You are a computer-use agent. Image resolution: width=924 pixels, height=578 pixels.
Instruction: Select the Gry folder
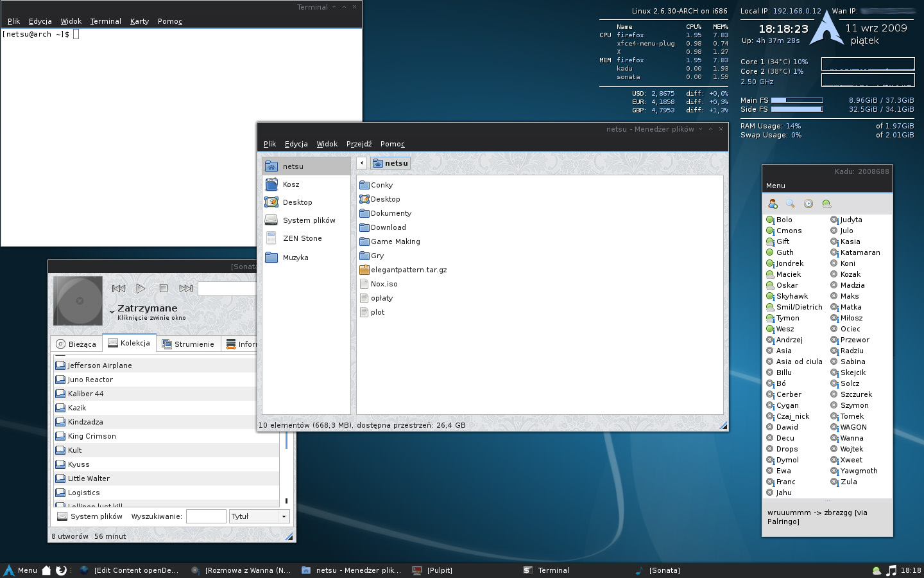click(x=372, y=256)
